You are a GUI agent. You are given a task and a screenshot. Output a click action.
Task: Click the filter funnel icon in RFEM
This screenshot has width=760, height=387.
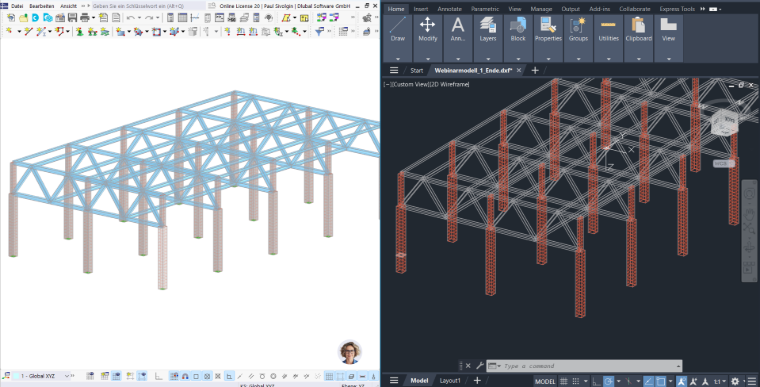click(319, 32)
